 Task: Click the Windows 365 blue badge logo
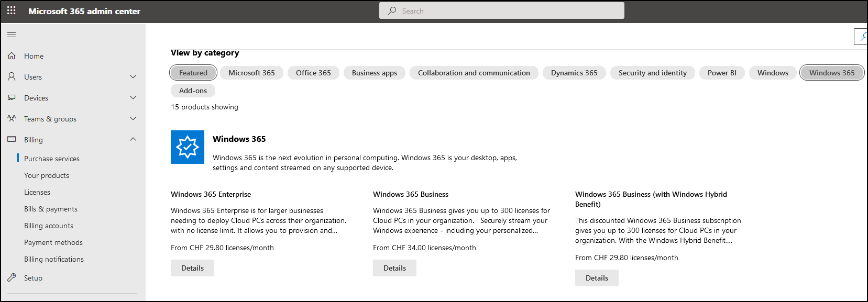tap(188, 147)
